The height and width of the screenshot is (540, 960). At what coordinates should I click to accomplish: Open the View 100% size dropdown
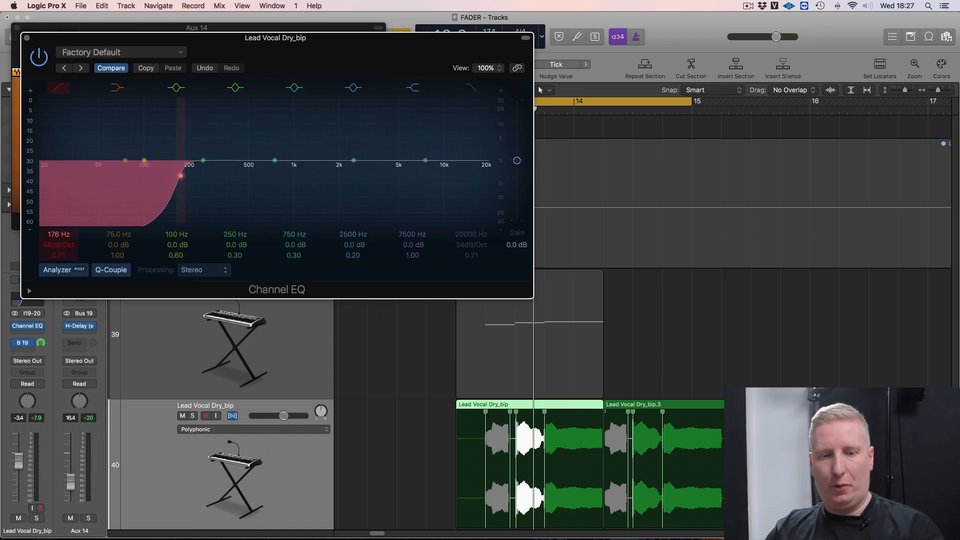[x=489, y=68]
